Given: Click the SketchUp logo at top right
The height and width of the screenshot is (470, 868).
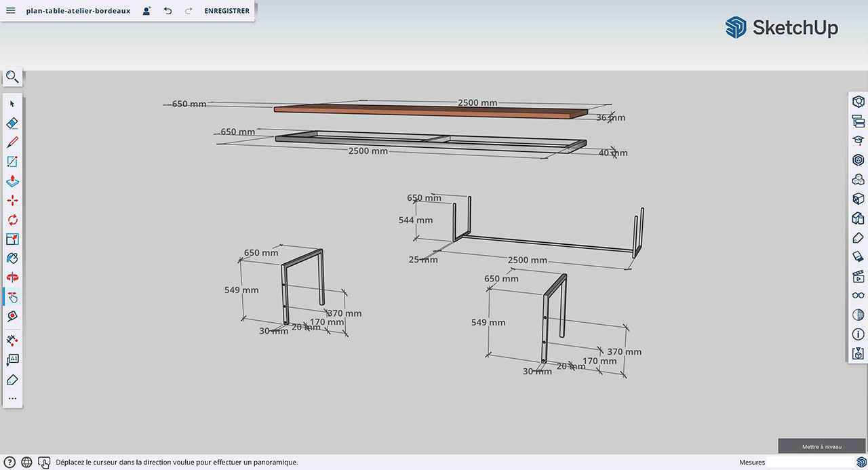Looking at the screenshot, I should pyautogui.click(x=781, y=27).
